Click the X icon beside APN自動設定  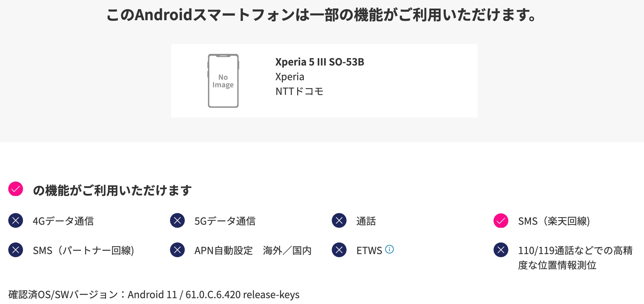[x=177, y=250]
